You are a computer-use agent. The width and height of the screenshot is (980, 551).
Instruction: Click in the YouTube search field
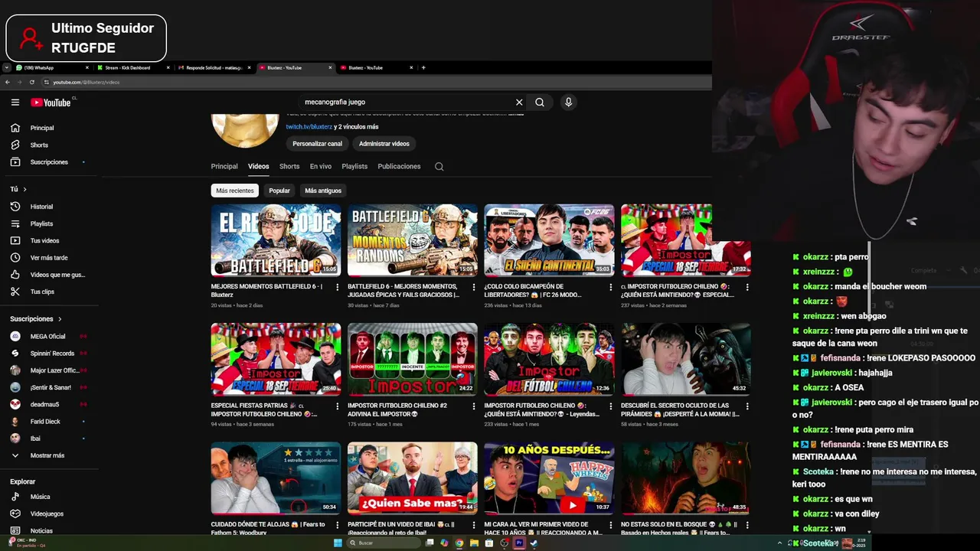(x=406, y=102)
